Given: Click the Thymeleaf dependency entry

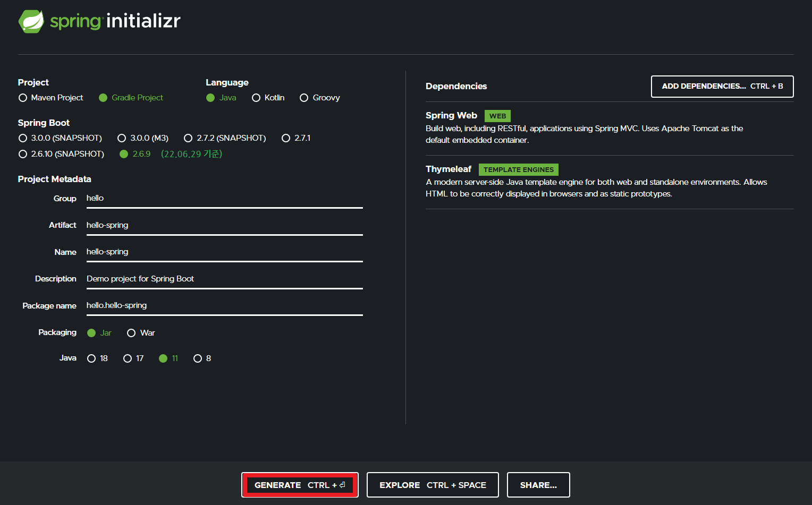Looking at the screenshot, I should pyautogui.click(x=610, y=182).
